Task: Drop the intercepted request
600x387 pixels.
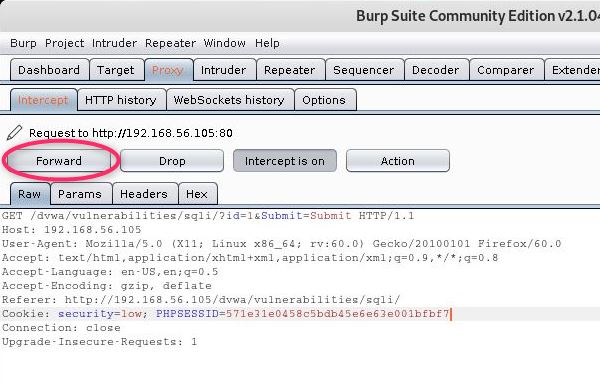Action: (172, 161)
